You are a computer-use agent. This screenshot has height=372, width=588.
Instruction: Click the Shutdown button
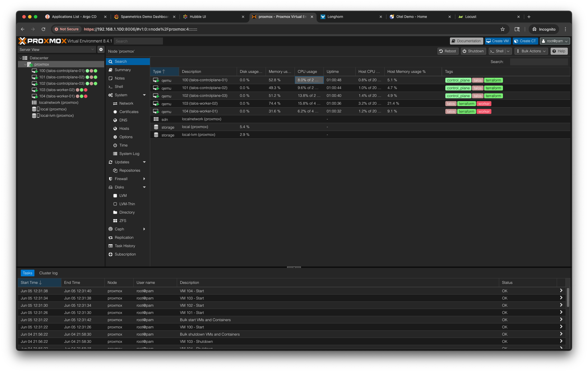click(473, 51)
